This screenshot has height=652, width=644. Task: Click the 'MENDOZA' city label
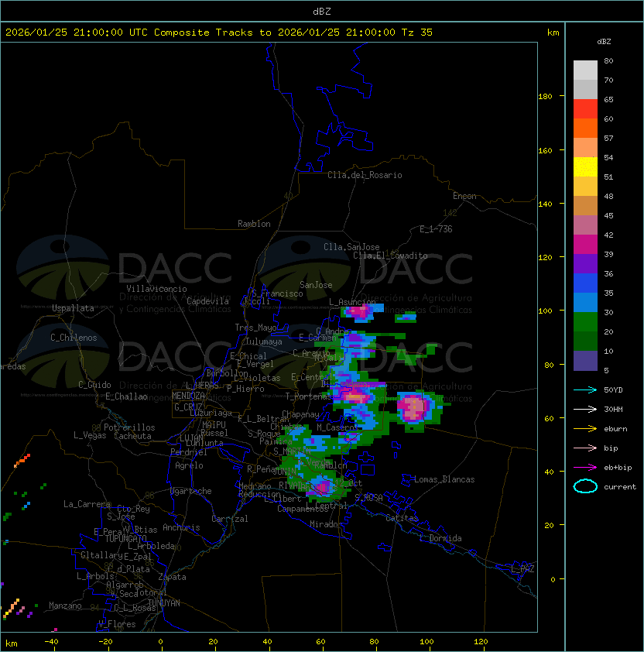pos(188,396)
